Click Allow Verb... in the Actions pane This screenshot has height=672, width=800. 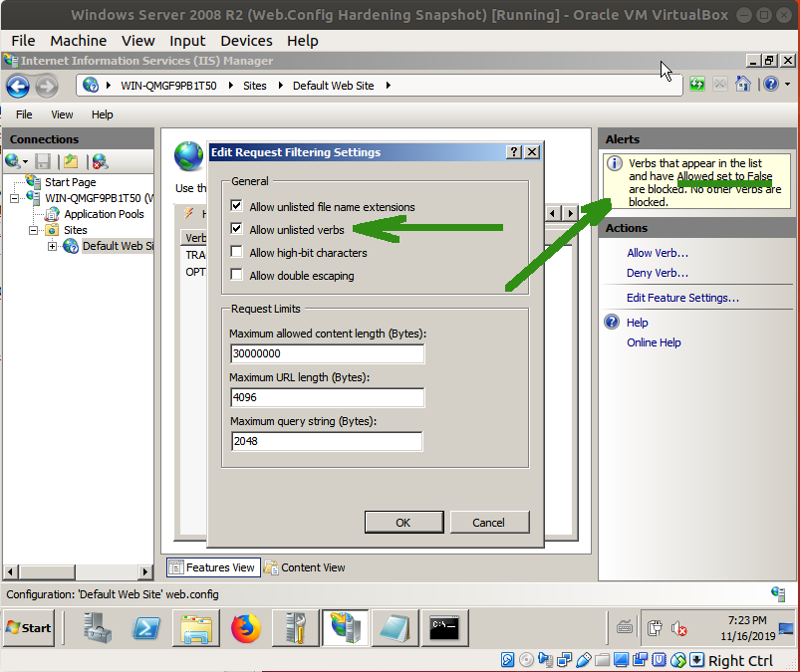(x=658, y=253)
